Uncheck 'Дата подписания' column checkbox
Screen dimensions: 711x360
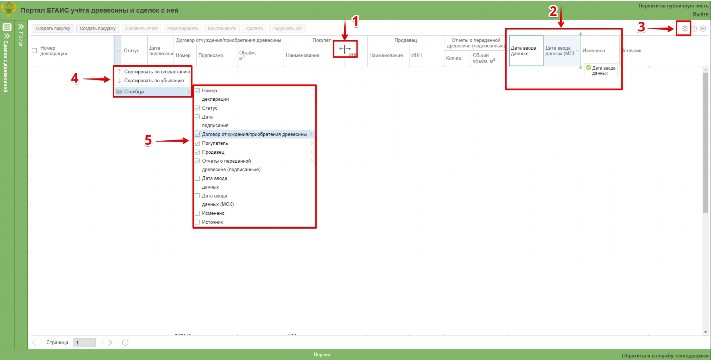[197, 117]
